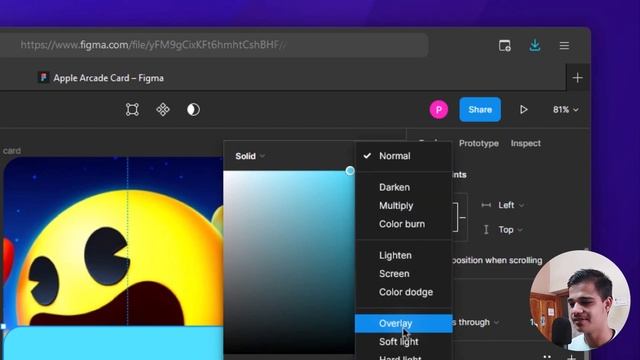Open the Solid fill type dropdown
The image size is (640, 360).
(x=250, y=156)
